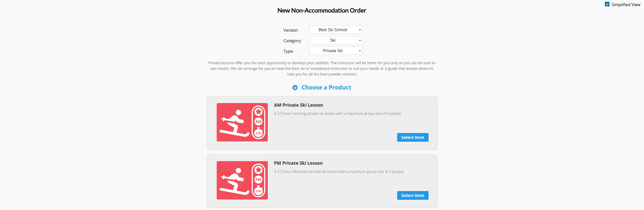
Task: Click the blue down-arrow icon beside Choose a Product
Action: coord(295,87)
